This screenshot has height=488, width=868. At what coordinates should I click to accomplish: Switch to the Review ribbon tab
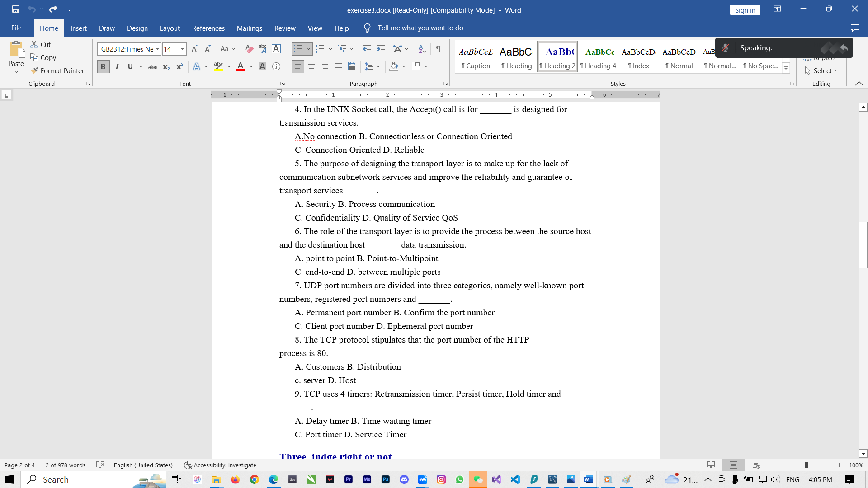click(285, 28)
